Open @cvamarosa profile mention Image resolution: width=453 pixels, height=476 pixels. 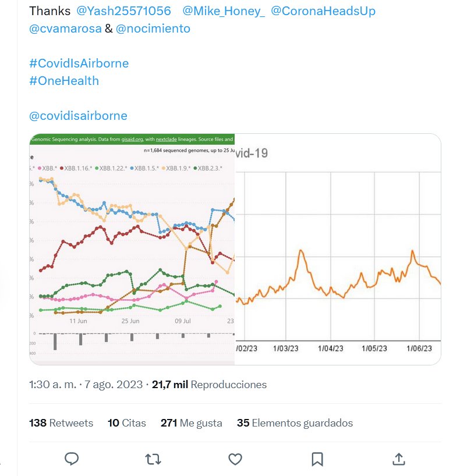[x=65, y=29]
